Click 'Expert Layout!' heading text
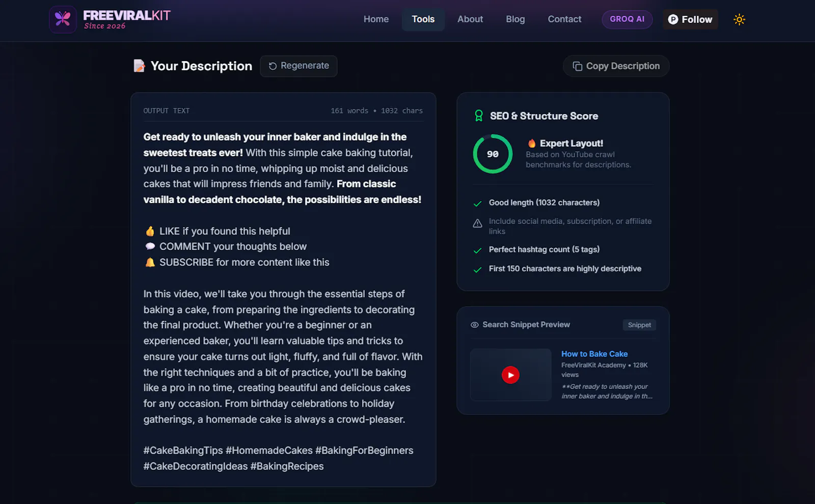Screen dimensions: 815x504 572,144
